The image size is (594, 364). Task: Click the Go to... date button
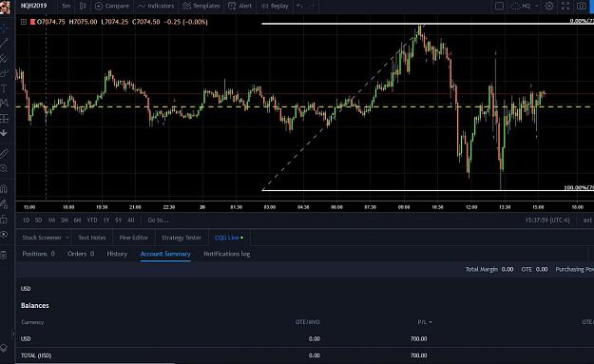[x=159, y=220]
